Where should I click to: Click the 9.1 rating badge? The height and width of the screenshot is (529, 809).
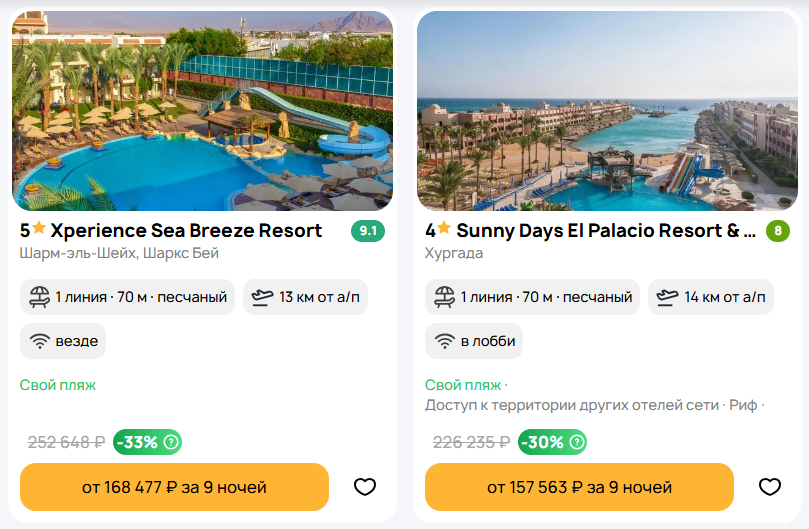368,231
